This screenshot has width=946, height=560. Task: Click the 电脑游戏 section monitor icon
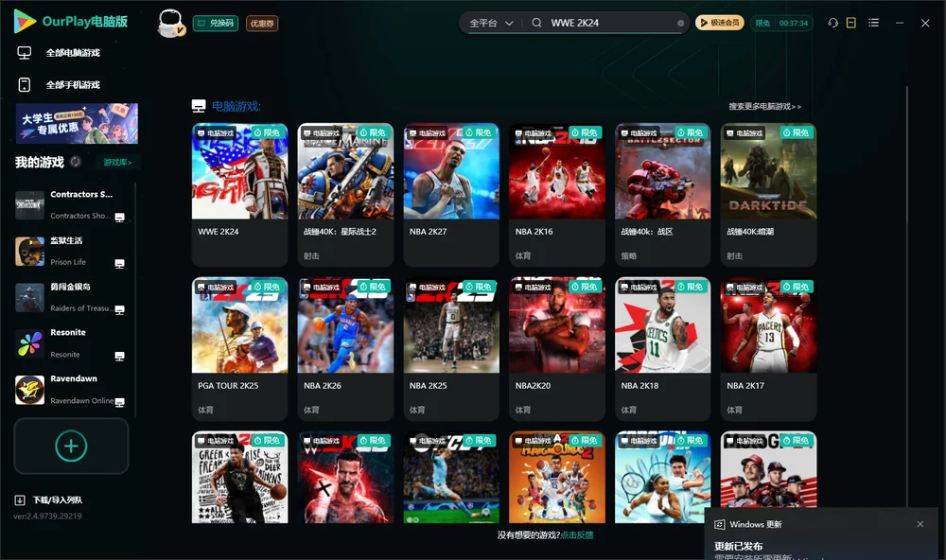tap(199, 106)
